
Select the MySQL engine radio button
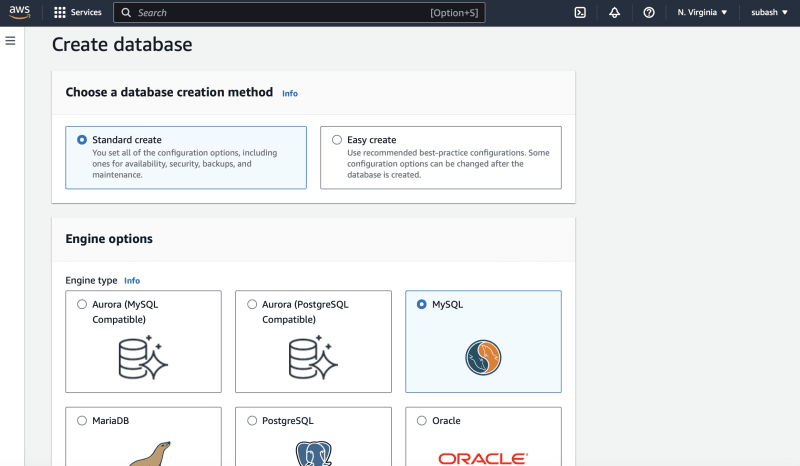(x=421, y=304)
